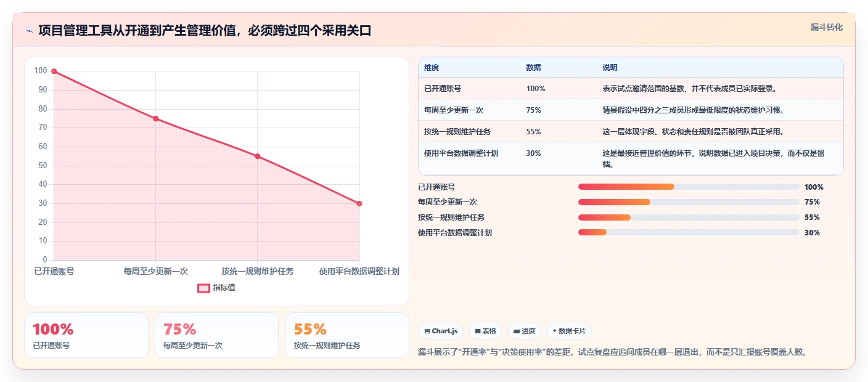Select the 75% cell in the table
This screenshot has height=382, width=868.
click(534, 110)
